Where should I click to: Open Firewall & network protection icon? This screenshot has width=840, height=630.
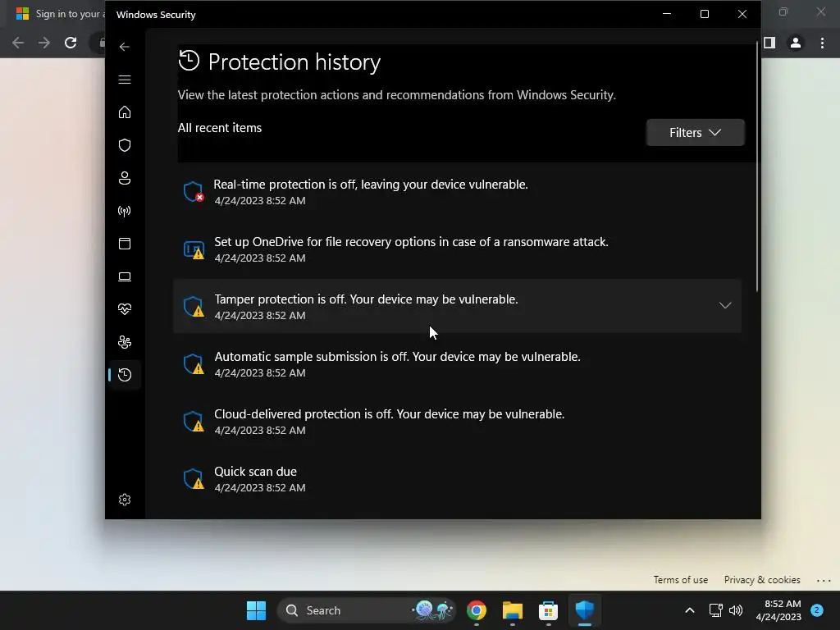[125, 211]
